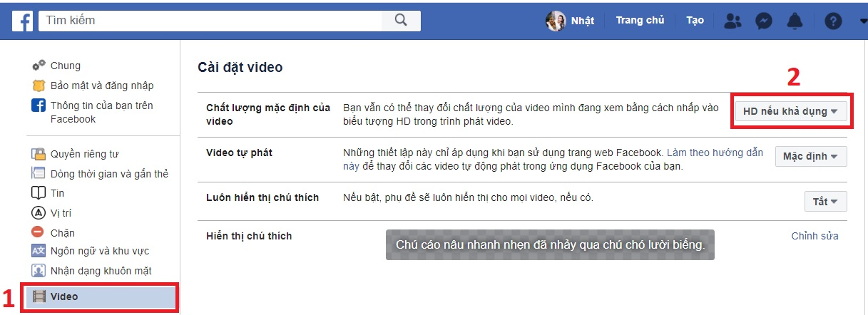Click the Cài đặt video heading
868x315 pixels.
pos(240,68)
